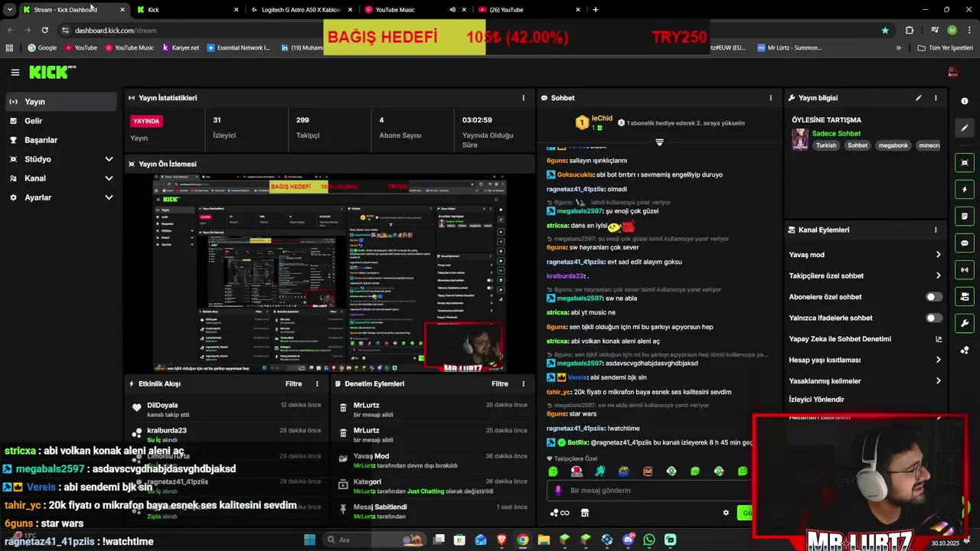Open the shop icon below the chat input
The width and height of the screenshot is (980, 551).
pyautogui.click(x=585, y=513)
